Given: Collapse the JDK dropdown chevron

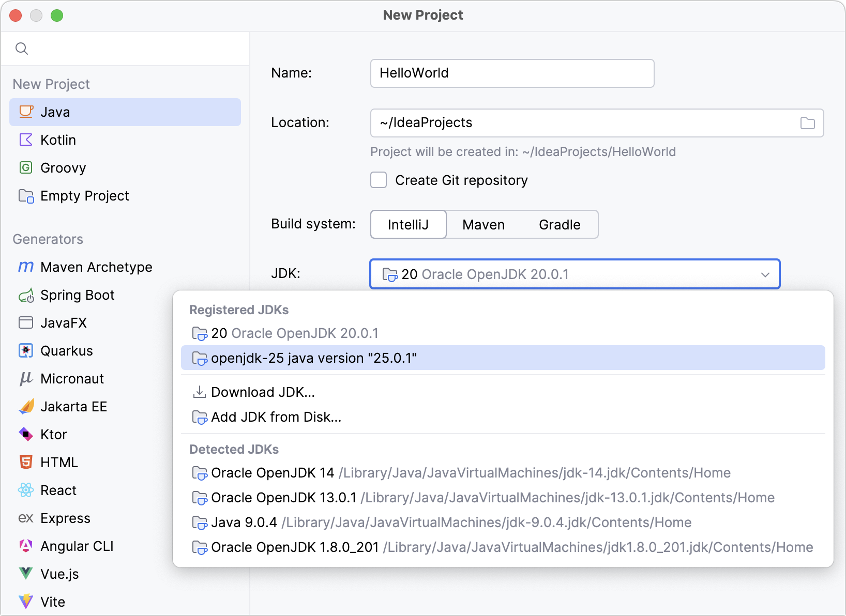Looking at the screenshot, I should click(765, 274).
